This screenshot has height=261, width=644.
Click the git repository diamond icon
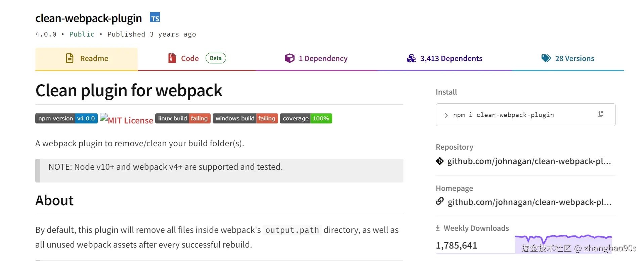click(440, 161)
